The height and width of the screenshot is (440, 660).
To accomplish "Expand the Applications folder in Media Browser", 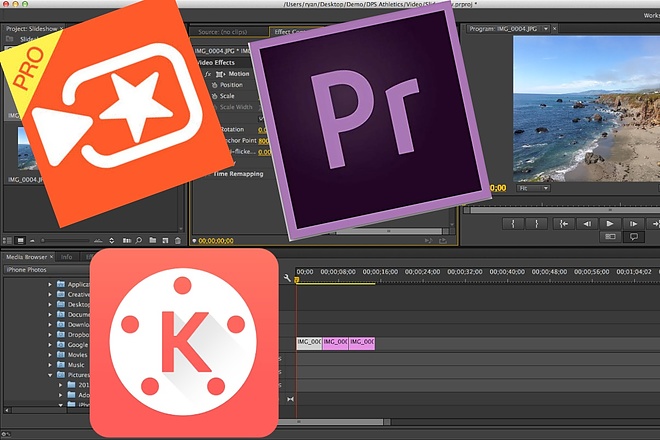I will pos(50,285).
